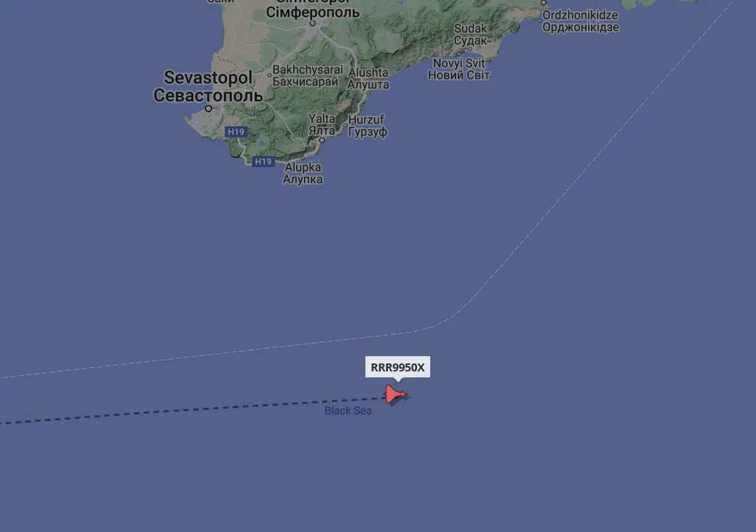Viewport: 756px width, 532px height.
Task: Click the Simferopol city marker dot
Action: click(313, 23)
